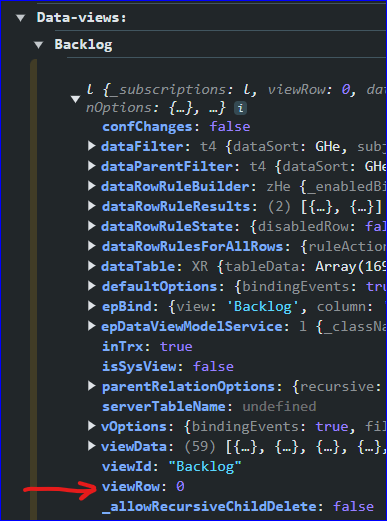Image resolution: width=387 pixels, height=521 pixels.
Task: Click the epBind property name
Action: pyautogui.click(x=127, y=307)
